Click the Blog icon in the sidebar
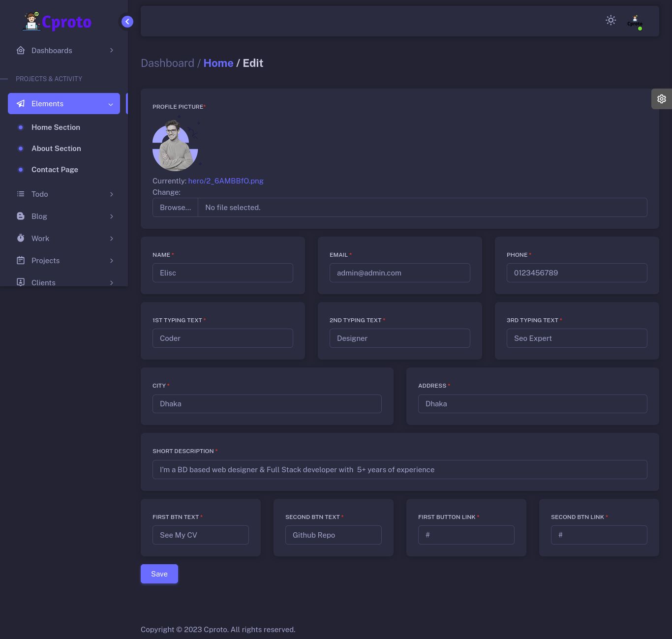Screen dimensions: 672x639 click(x=21, y=216)
